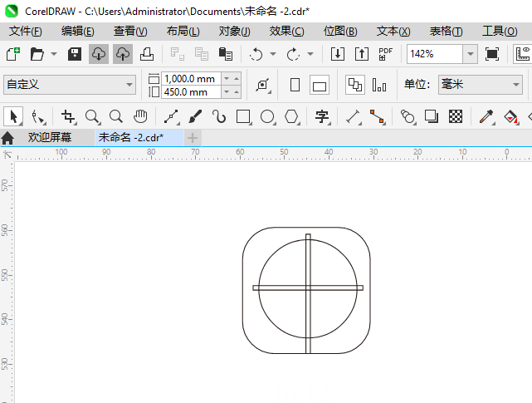
Task: Click the cloud download icon
Action: [99, 54]
